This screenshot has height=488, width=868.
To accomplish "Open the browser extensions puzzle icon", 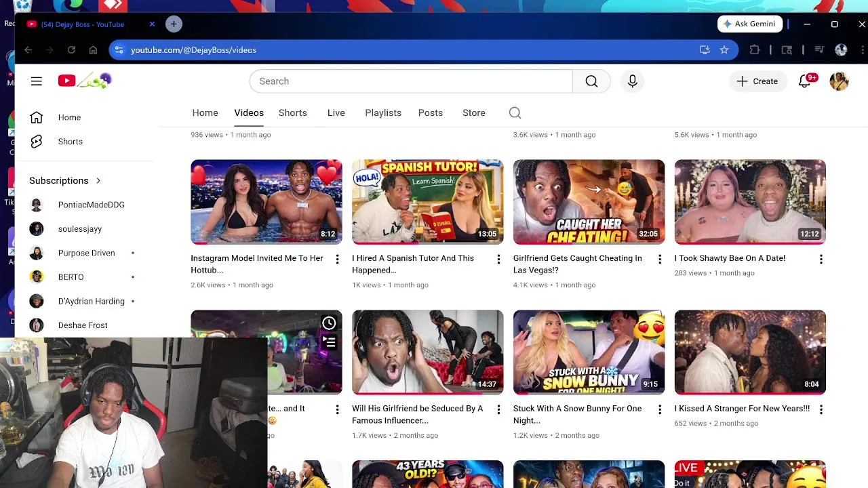I will [x=755, y=50].
